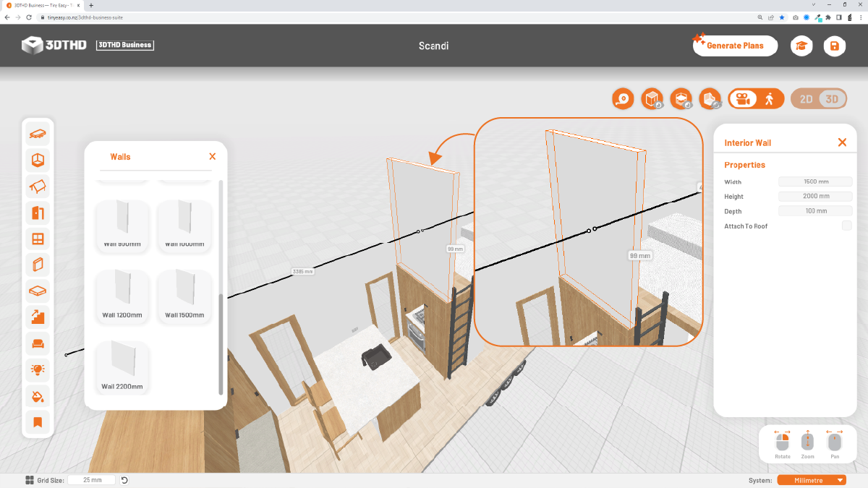Save project with floppy disk icon
Image resolution: width=868 pixels, height=488 pixels.
point(835,46)
